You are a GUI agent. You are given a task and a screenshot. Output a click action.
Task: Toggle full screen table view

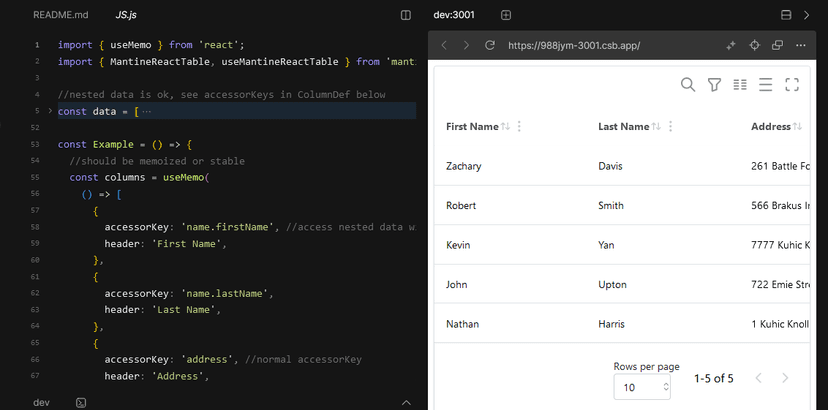point(792,85)
